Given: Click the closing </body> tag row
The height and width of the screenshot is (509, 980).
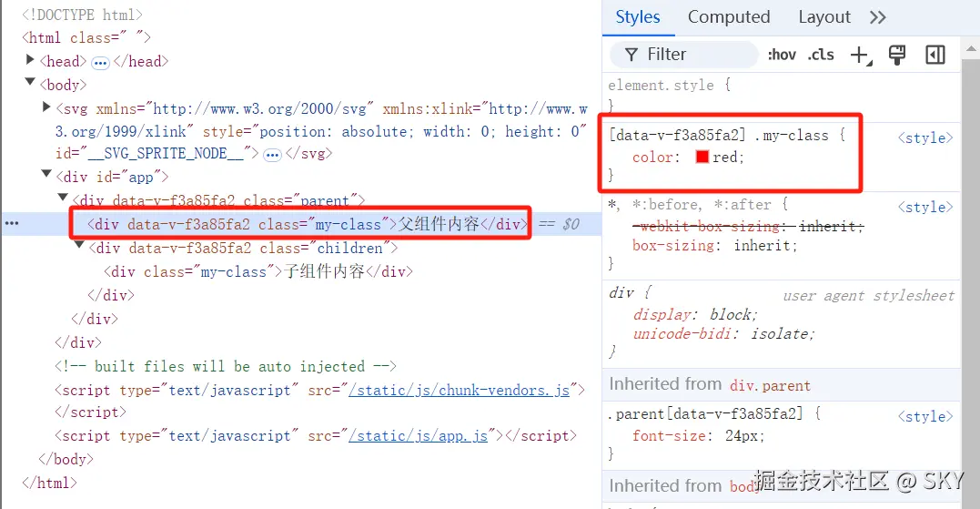Looking at the screenshot, I should pyautogui.click(x=66, y=460).
